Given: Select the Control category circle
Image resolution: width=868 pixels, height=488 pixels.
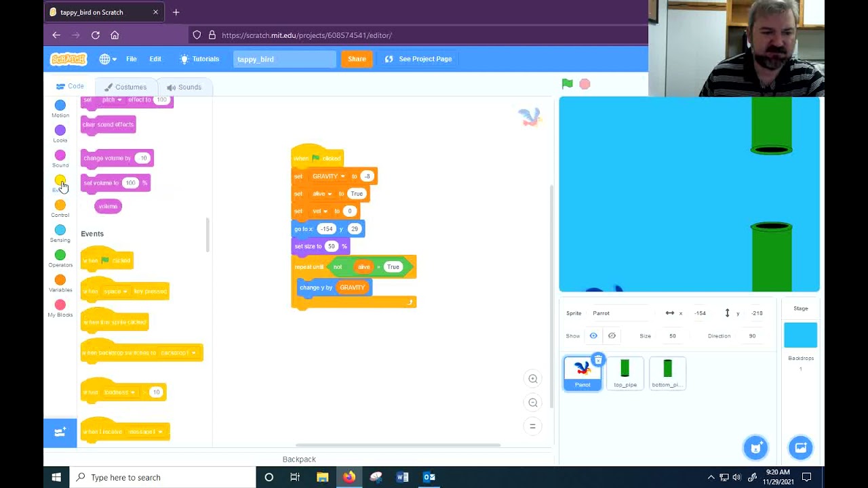Looking at the screenshot, I should [x=60, y=205].
